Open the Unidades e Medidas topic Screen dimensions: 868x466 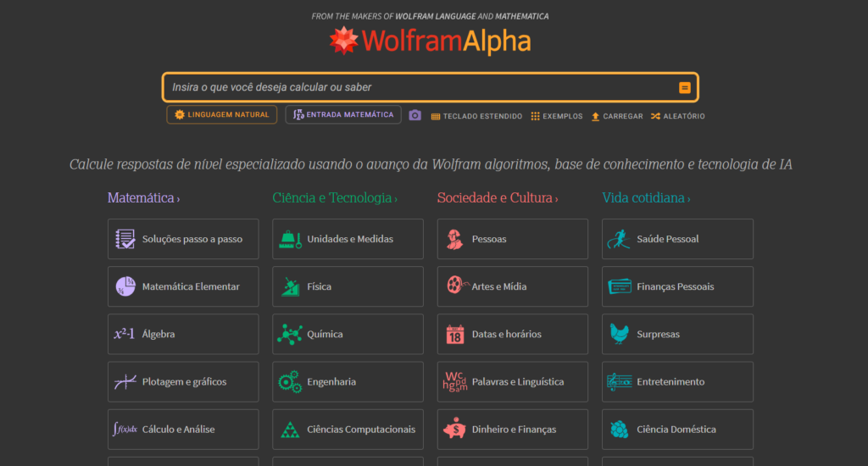[348, 239]
